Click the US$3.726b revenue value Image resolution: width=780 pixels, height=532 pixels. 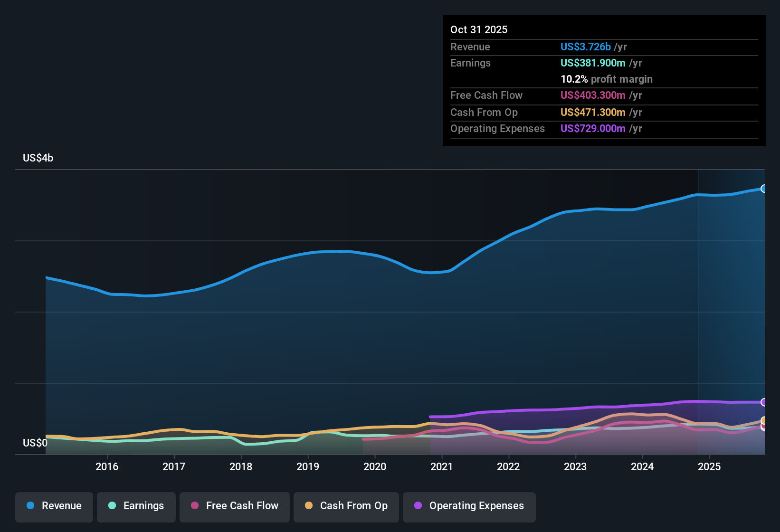click(585, 47)
